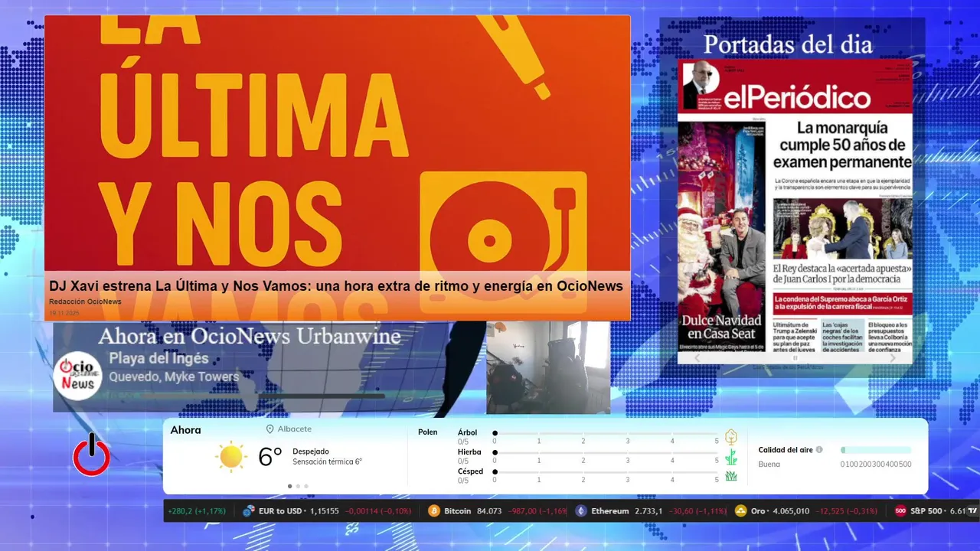Click the 'Albacete' location label
Viewport: 980px width, 551px height.
294,429
